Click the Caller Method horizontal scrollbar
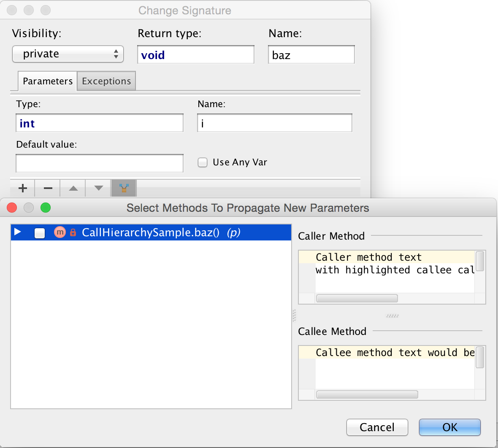Image resolution: width=498 pixels, height=448 pixels. [357, 298]
